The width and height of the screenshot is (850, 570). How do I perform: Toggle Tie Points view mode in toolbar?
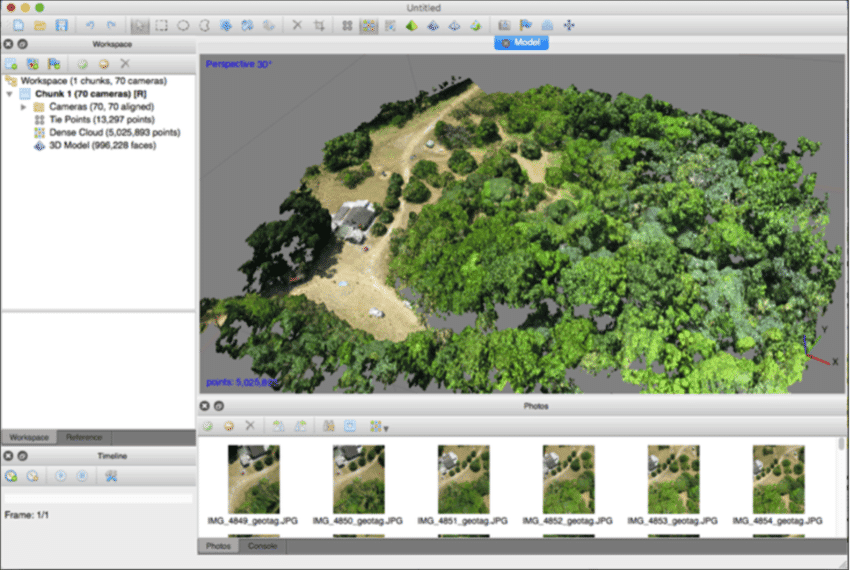point(346,25)
